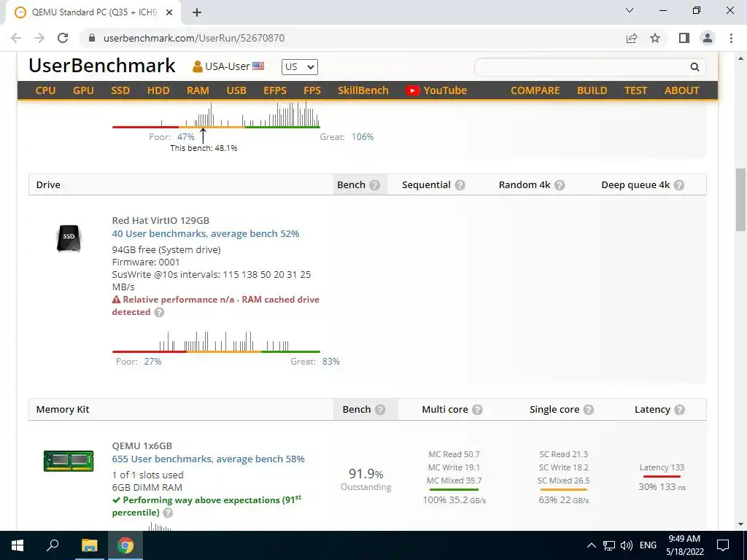Open the USB menu item
747x560 pixels.
pyautogui.click(x=236, y=90)
